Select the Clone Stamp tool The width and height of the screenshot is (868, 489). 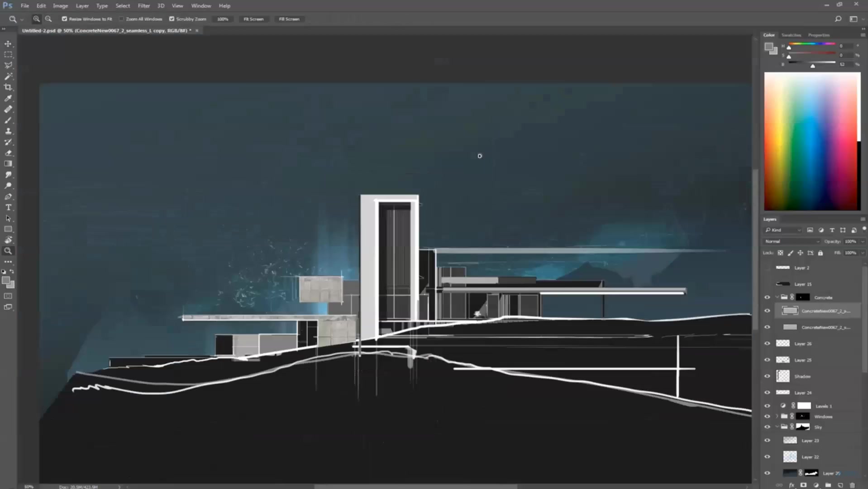click(x=8, y=131)
